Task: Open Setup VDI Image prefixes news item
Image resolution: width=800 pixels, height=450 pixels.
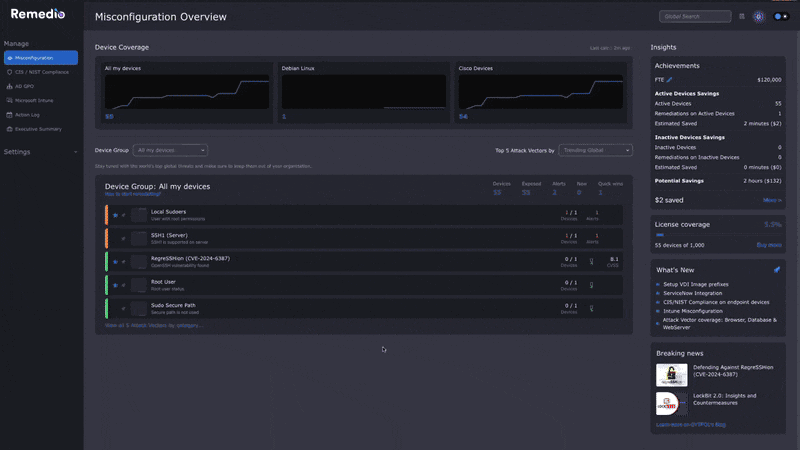Action: pos(695,284)
